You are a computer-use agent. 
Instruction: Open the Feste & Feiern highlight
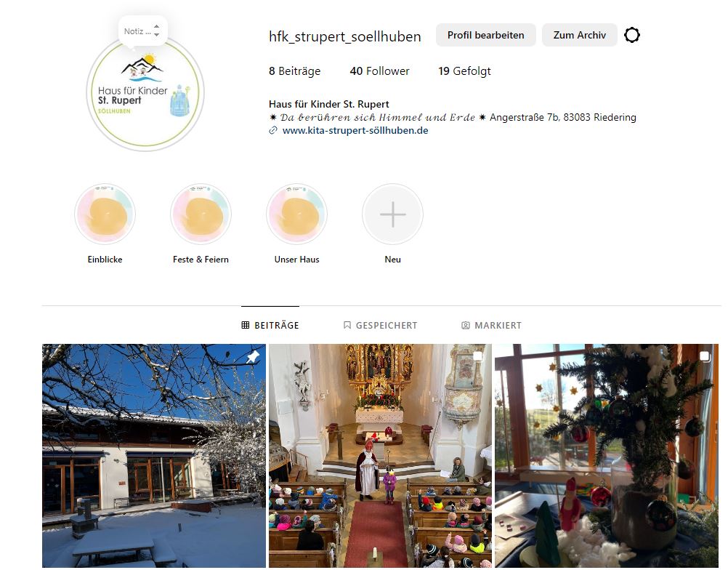tap(201, 214)
